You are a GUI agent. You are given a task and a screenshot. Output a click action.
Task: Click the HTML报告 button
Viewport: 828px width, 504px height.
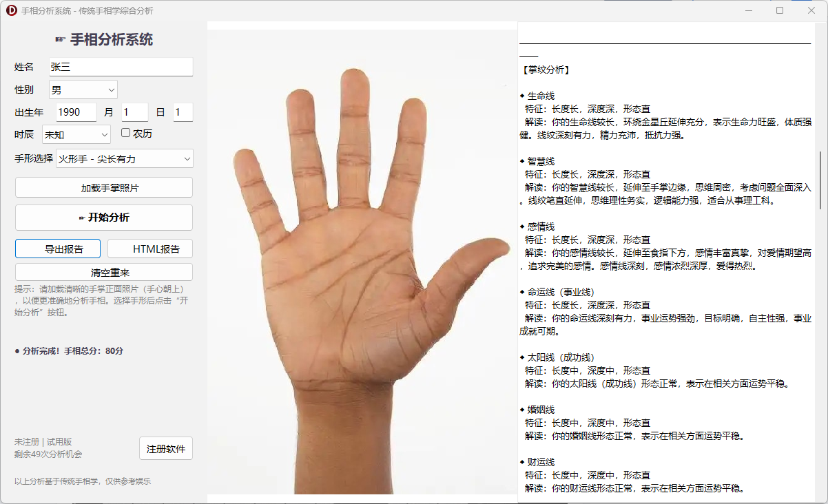pos(149,248)
